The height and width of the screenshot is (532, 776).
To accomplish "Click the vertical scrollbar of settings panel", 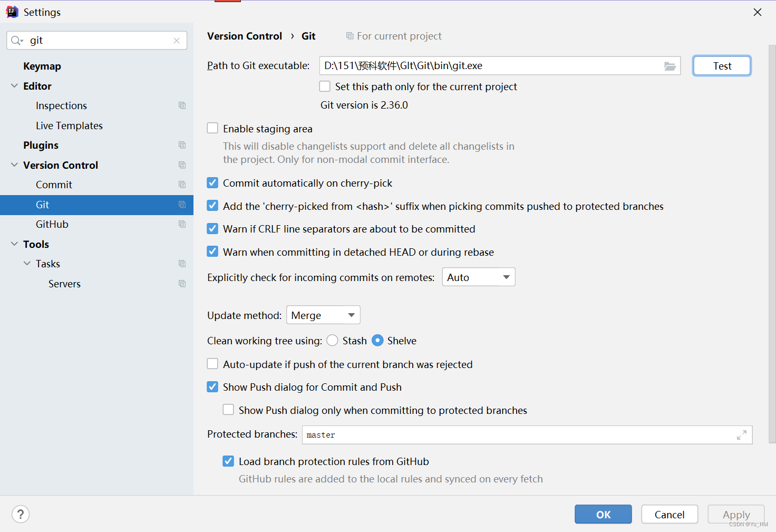I will tap(772, 244).
